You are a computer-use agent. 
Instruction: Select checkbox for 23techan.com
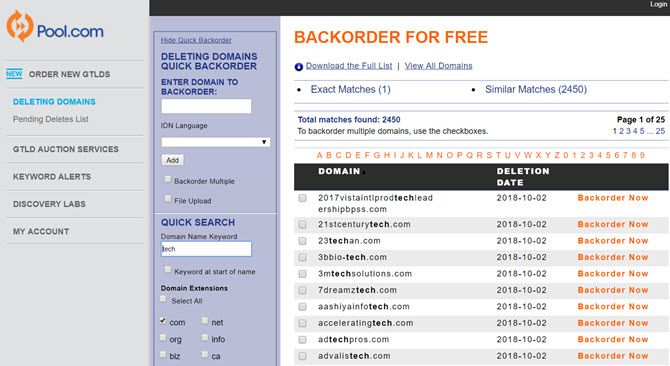(303, 241)
